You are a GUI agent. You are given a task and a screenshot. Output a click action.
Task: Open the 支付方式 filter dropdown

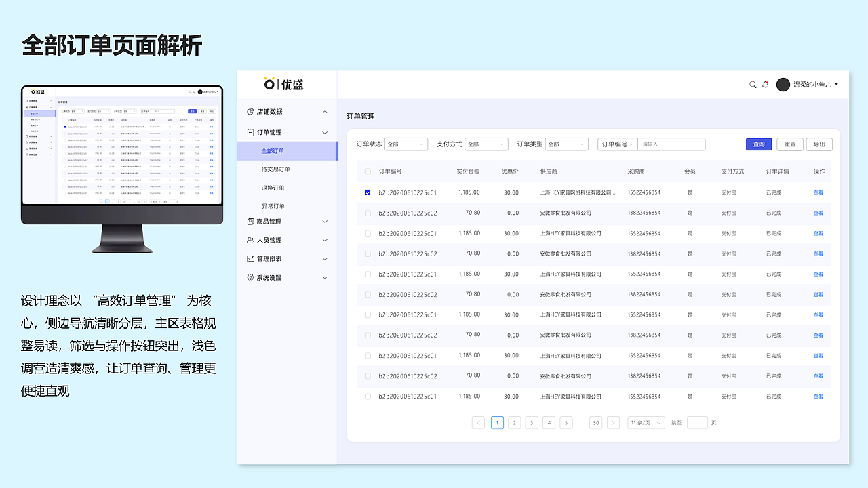pos(486,144)
